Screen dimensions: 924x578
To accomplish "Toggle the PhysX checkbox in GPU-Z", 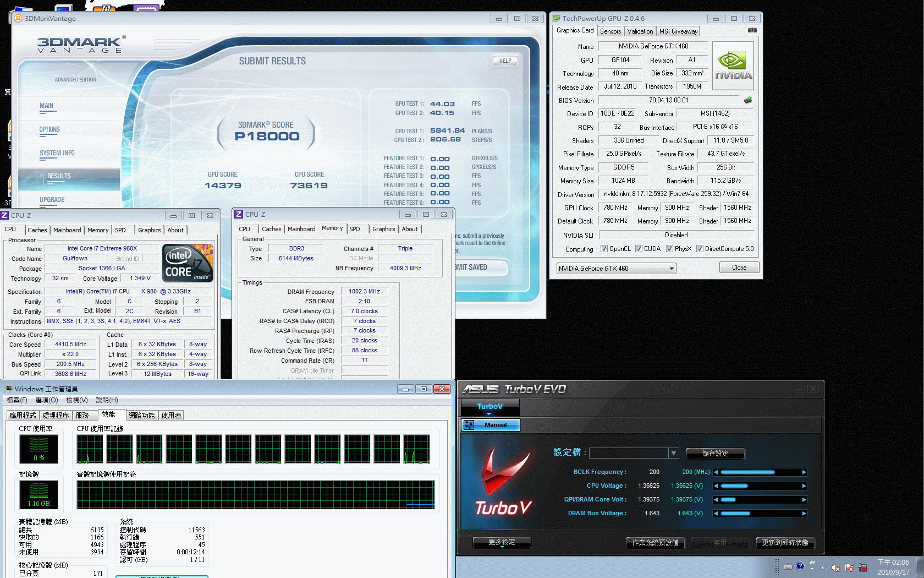I will tap(669, 249).
